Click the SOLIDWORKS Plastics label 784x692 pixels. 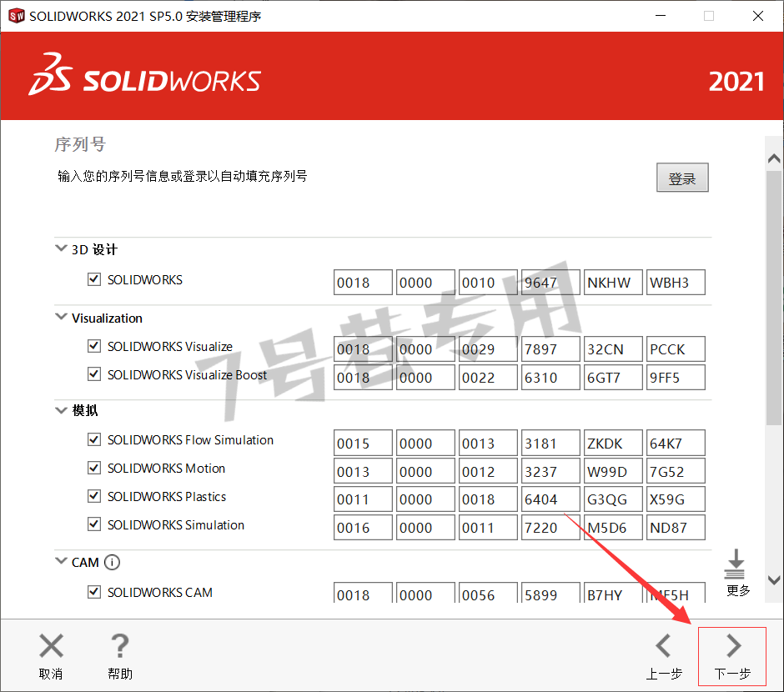point(167,497)
